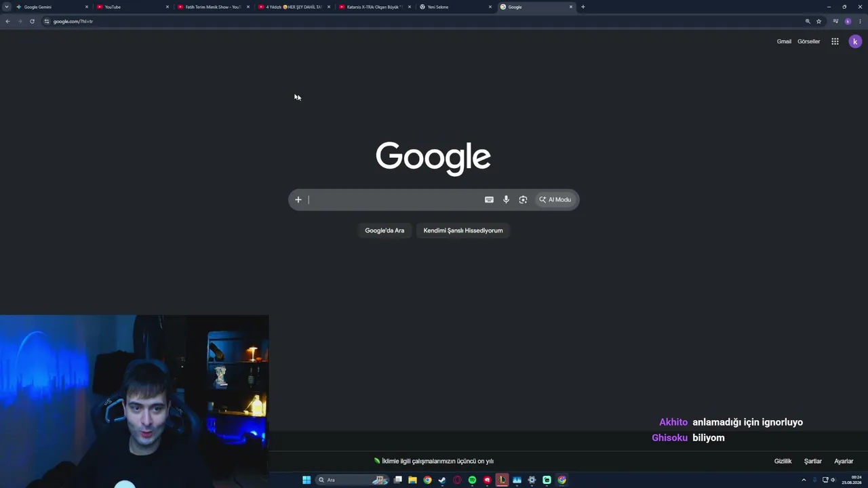This screenshot has height=488, width=868.
Task: Search by image with Google Lens
Action: click(523, 200)
